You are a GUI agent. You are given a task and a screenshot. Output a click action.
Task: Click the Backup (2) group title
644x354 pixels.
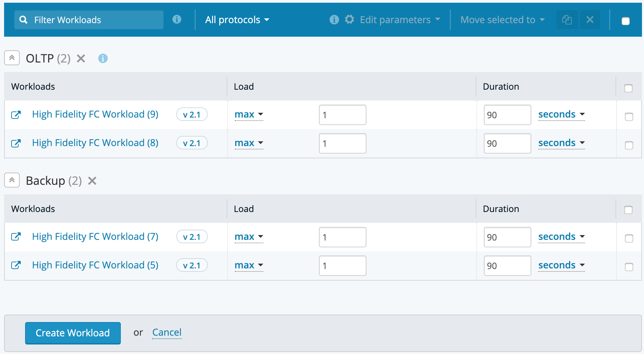click(54, 181)
